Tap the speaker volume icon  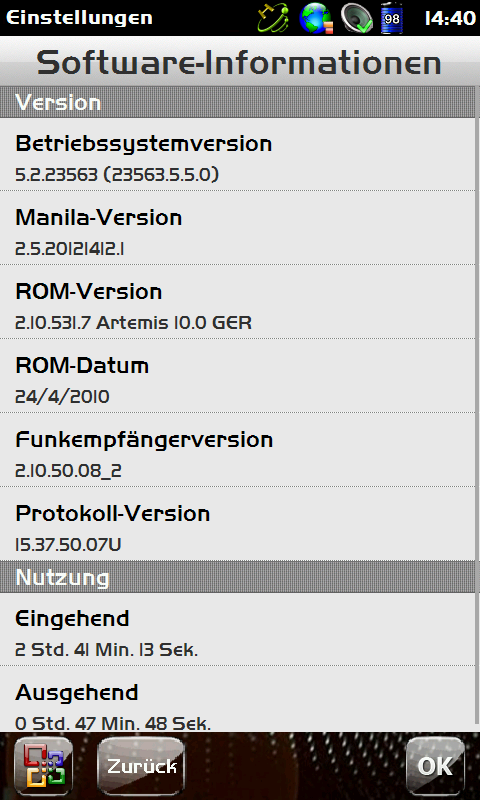(x=357, y=18)
